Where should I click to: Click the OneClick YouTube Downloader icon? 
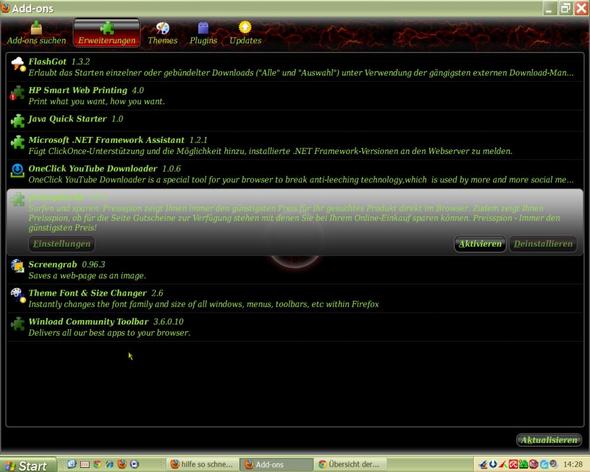point(18,171)
